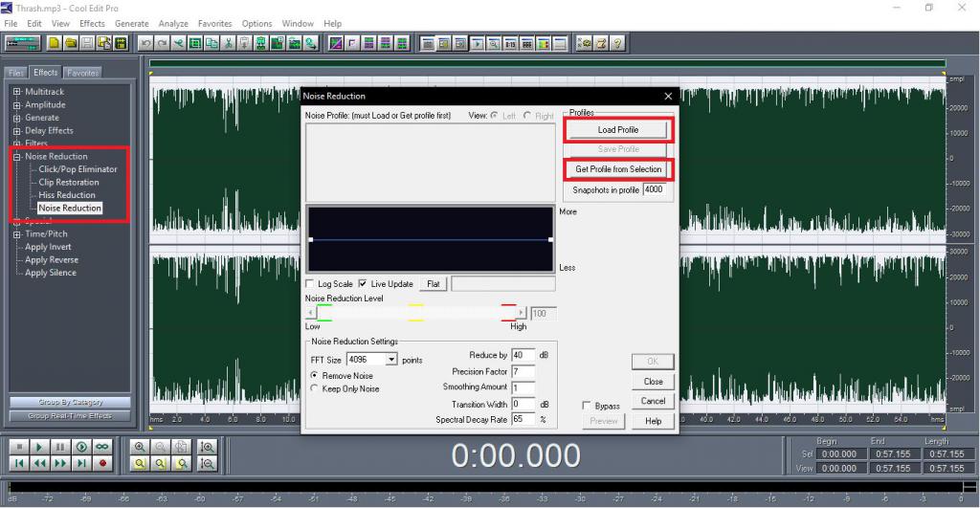Select Hiss Reduction in effects tree
The height and width of the screenshot is (508, 980).
coord(67,195)
